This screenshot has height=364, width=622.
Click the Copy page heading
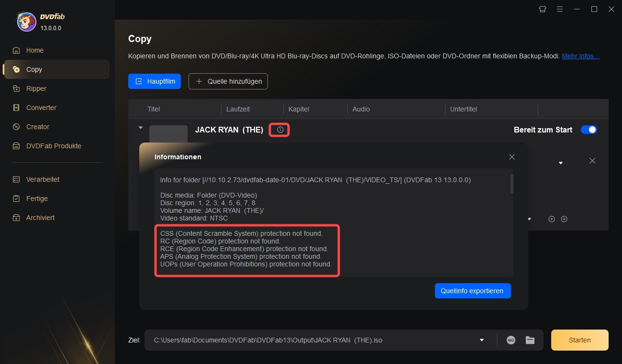[140, 39]
